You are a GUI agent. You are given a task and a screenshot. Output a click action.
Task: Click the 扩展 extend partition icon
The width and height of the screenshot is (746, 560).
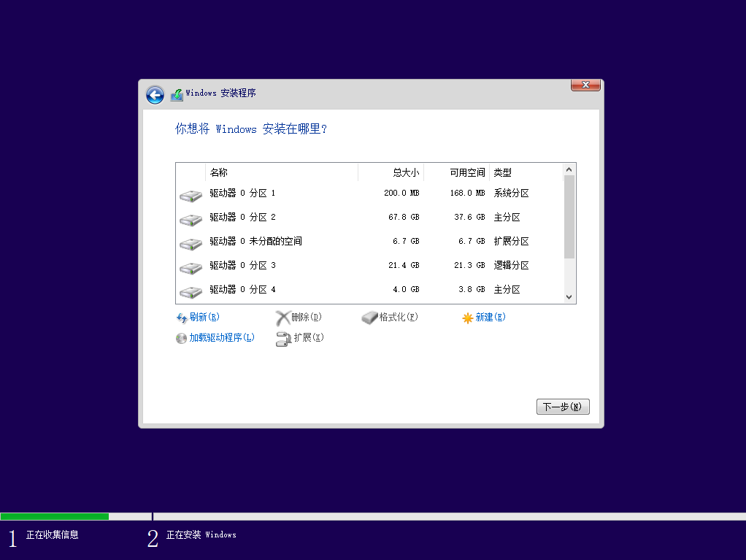pyautogui.click(x=284, y=338)
